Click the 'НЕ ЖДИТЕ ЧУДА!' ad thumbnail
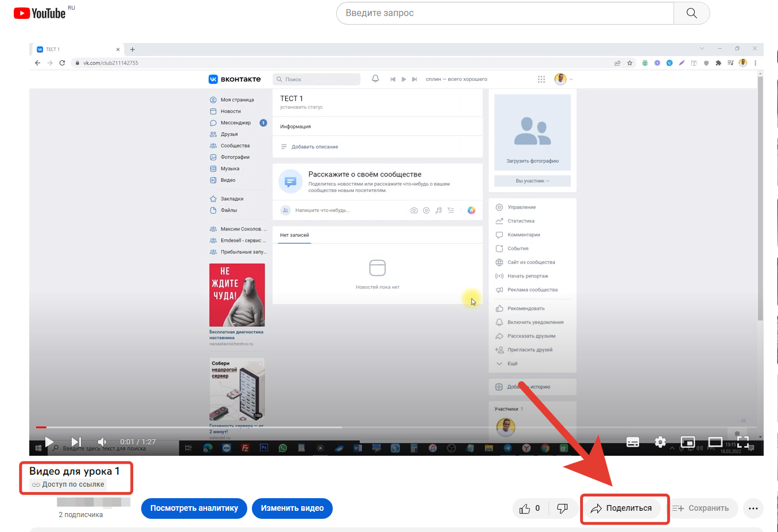 point(237,295)
